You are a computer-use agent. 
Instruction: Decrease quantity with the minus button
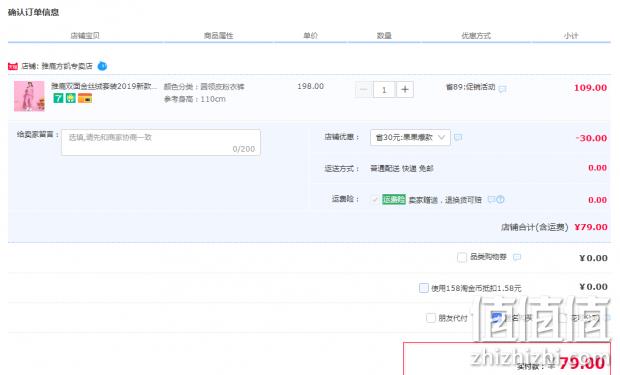(364, 89)
